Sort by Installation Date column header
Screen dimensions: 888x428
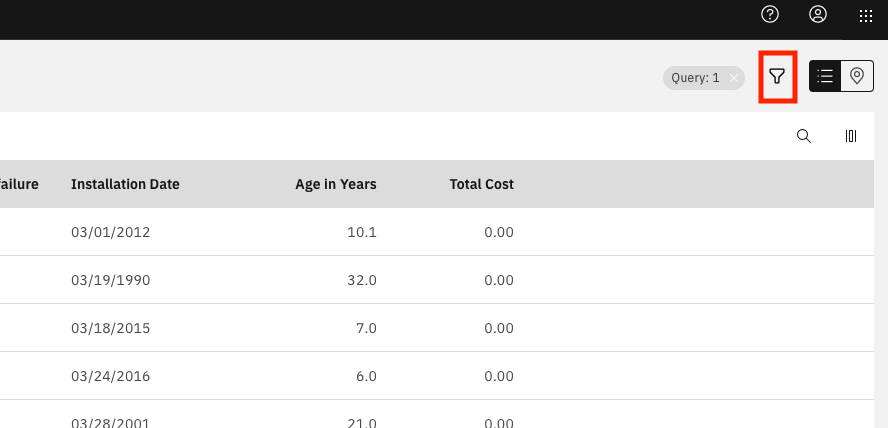(x=125, y=184)
